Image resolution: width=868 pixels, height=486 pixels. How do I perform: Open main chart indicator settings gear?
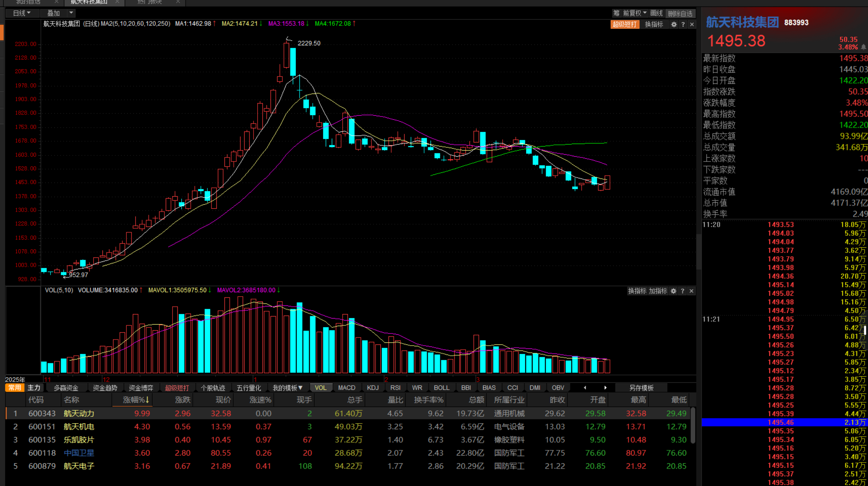pos(674,25)
